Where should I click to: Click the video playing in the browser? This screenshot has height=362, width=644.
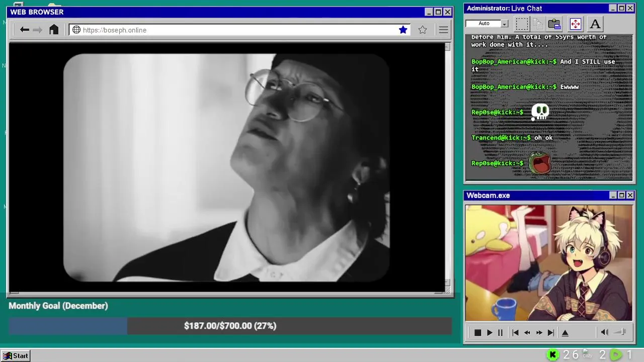point(226,167)
